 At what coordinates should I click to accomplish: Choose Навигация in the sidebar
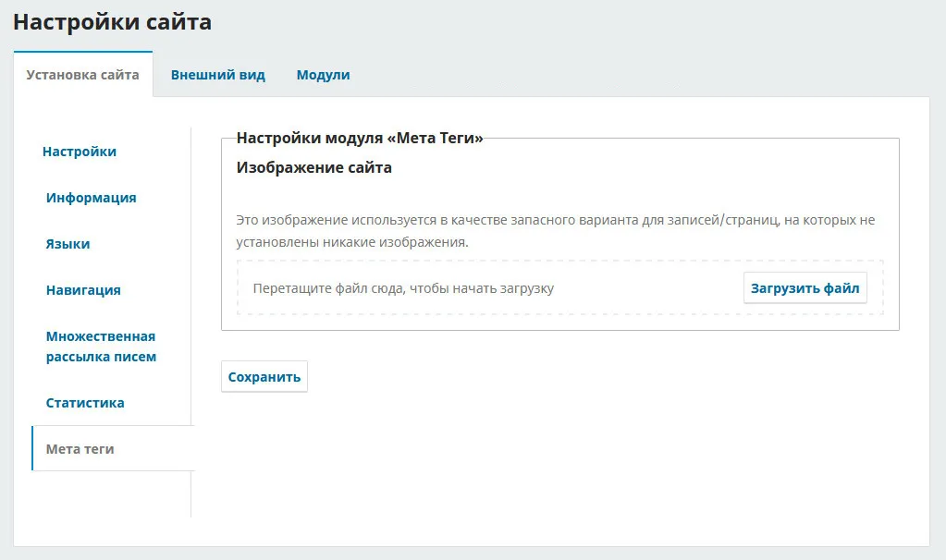[83, 290]
